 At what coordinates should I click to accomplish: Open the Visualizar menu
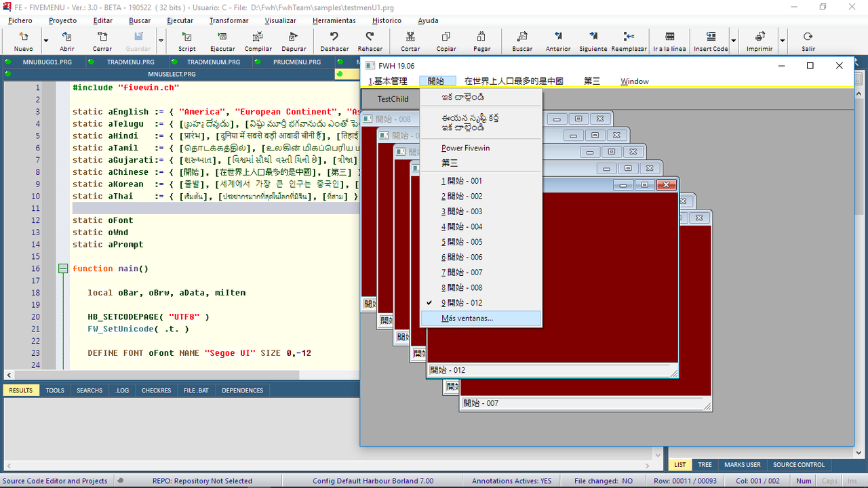pyautogui.click(x=280, y=20)
